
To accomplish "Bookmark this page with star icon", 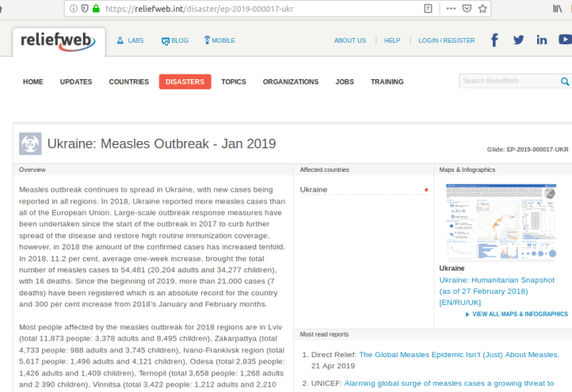I will (484, 9).
